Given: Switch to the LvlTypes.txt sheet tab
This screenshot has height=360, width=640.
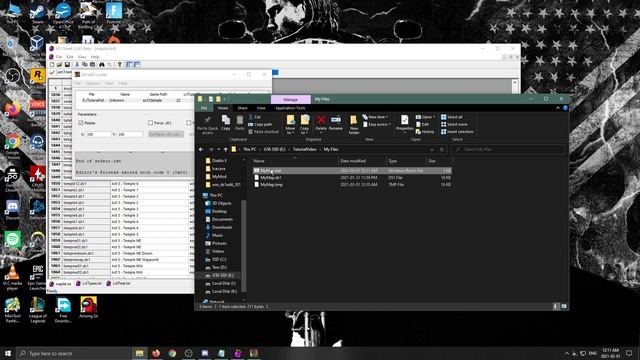Looking at the screenshot, I should (x=89, y=283).
